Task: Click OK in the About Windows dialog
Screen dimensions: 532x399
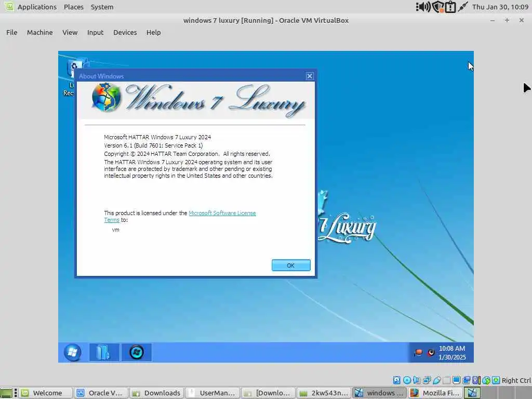Action: pyautogui.click(x=291, y=265)
